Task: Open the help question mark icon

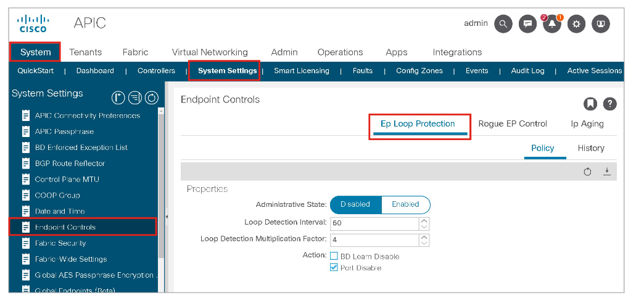Action: pos(609,104)
